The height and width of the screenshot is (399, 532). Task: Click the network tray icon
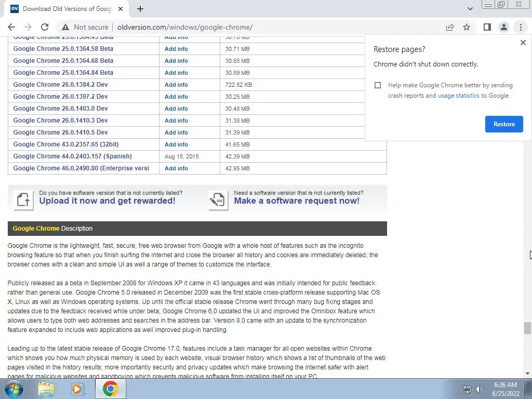[x=467, y=390]
